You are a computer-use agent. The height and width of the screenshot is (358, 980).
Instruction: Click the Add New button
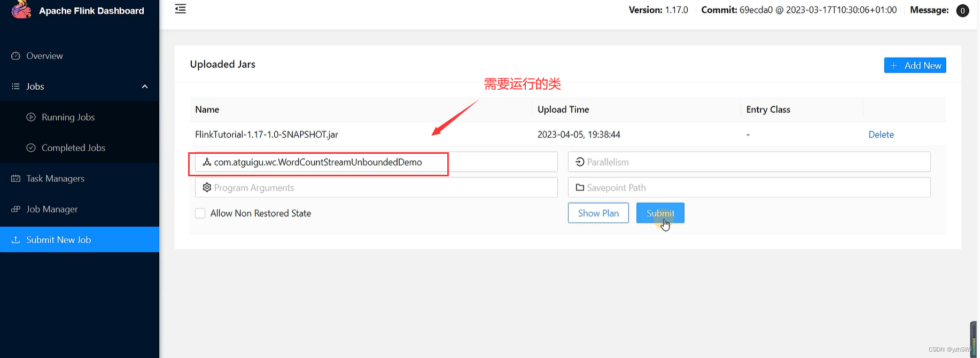[915, 65]
